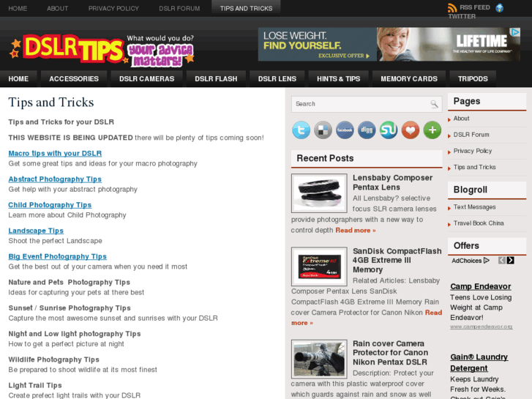This screenshot has height=399, width=532.
Task: Open www.campendeavor.org ad URL
Action: [x=481, y=327]
